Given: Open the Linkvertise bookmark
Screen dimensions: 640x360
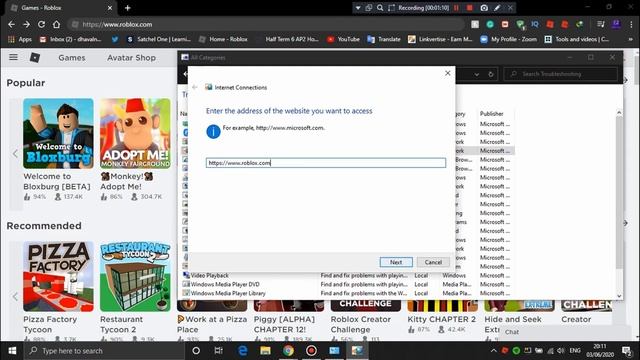Looking at the screenshot, I should pyautogui.click(x=440, y=39).
